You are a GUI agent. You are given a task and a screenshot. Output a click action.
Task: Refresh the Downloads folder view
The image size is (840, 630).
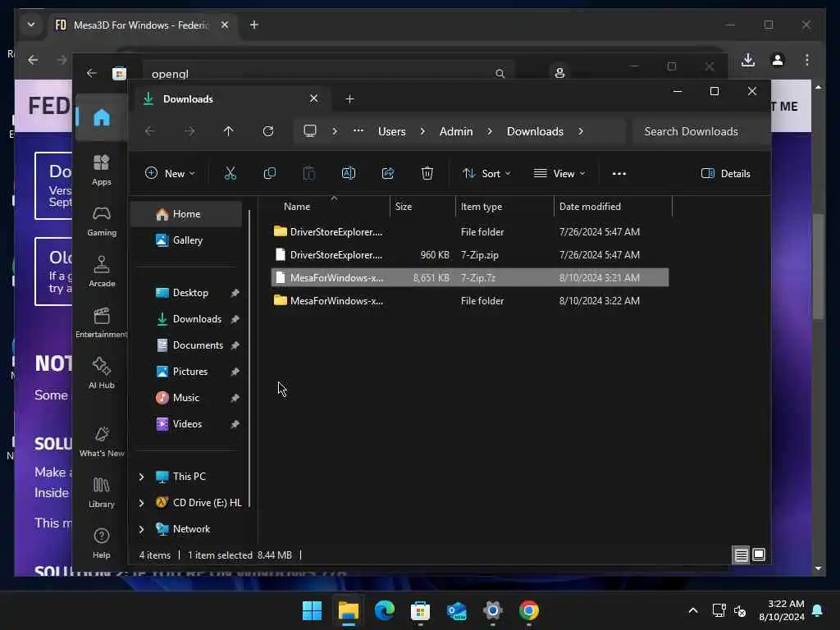click(268, 131)
